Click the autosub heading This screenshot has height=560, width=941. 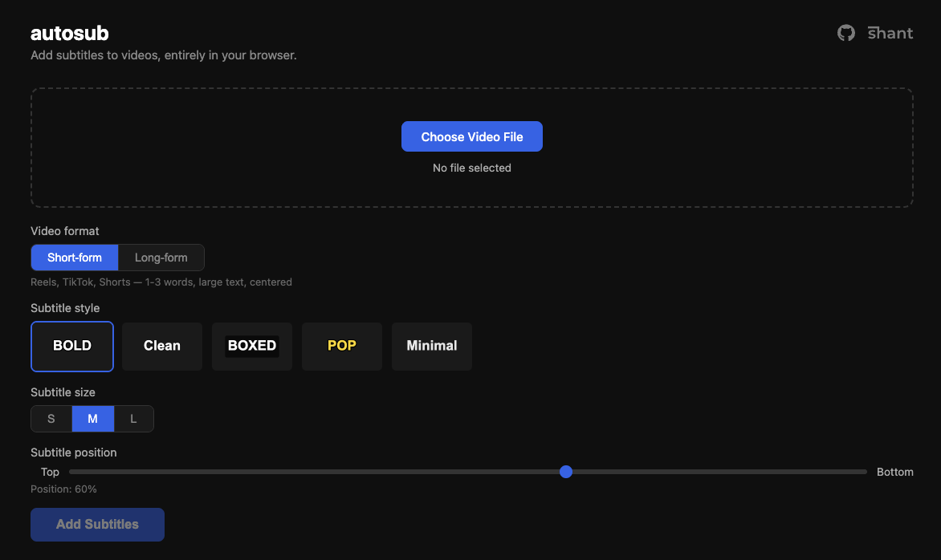click(x=69, y=33)
